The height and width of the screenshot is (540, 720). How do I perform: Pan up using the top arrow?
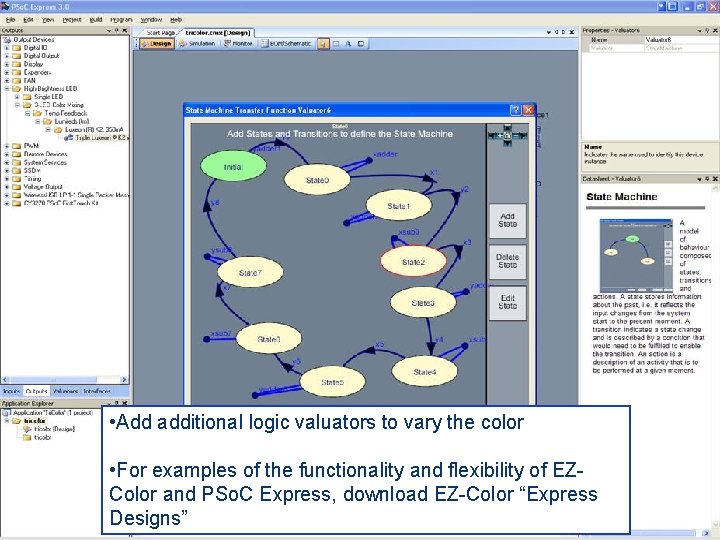pos(507,128)
